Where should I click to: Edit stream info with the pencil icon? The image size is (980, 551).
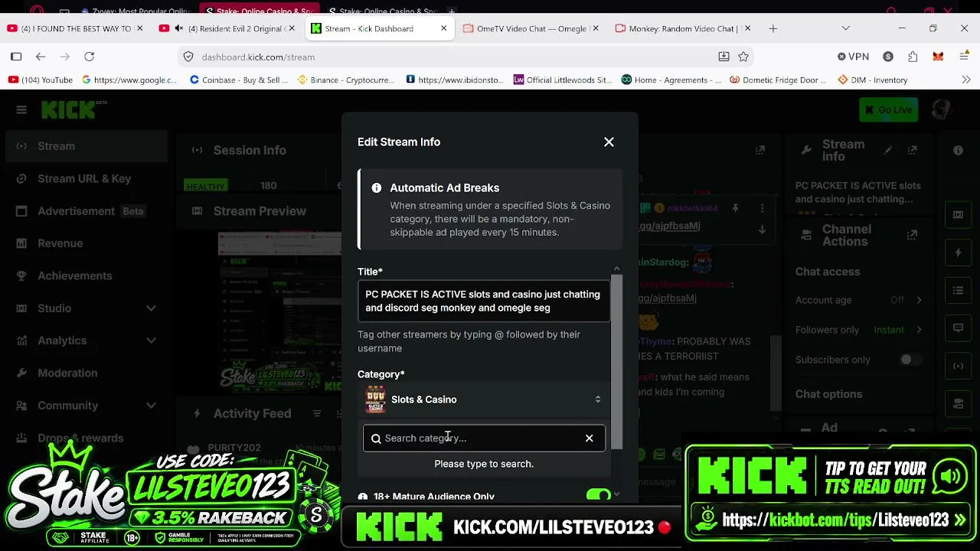[x=888, y=151]
